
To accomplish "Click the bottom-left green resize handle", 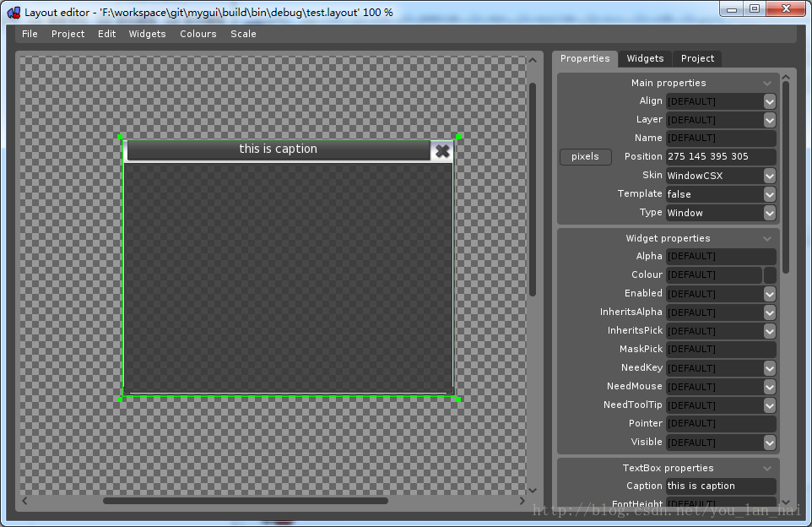I will click(x=120, y=399).
